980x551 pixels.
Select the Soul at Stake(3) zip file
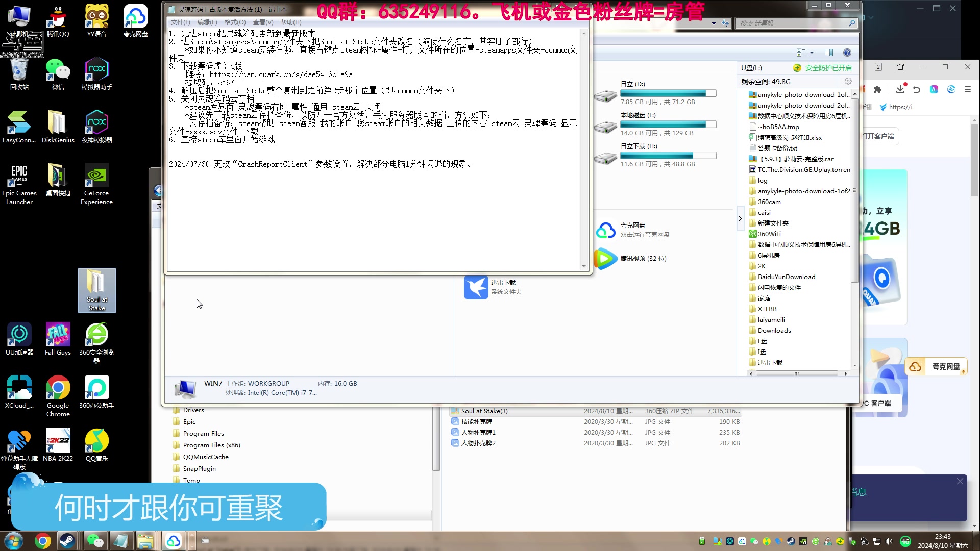pos(595,411)
